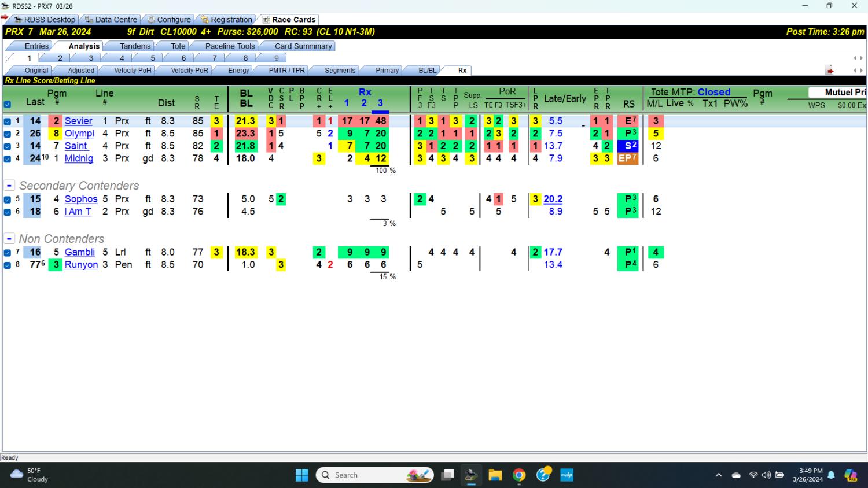
Task: Toggle the checkbox for horse 4 Midnig
Action: coord(8,159)
